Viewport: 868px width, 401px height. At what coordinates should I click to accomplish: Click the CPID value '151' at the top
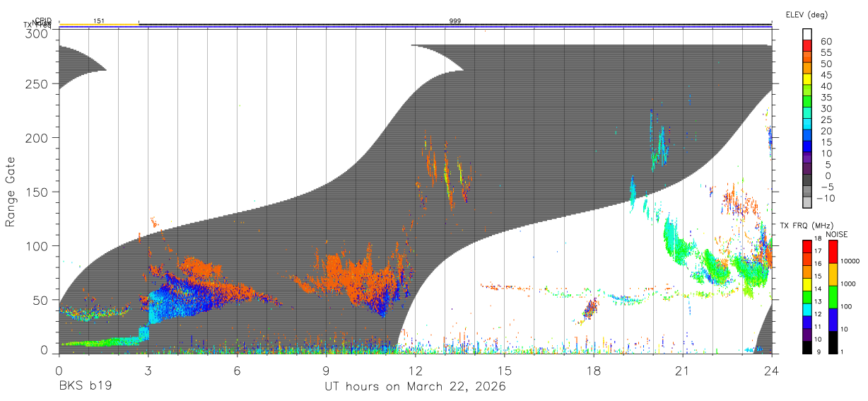point(99,21)
